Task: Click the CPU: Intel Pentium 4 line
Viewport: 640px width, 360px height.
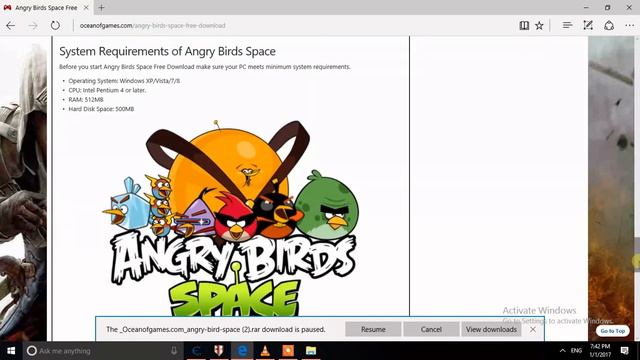Action: pos(107,90)
